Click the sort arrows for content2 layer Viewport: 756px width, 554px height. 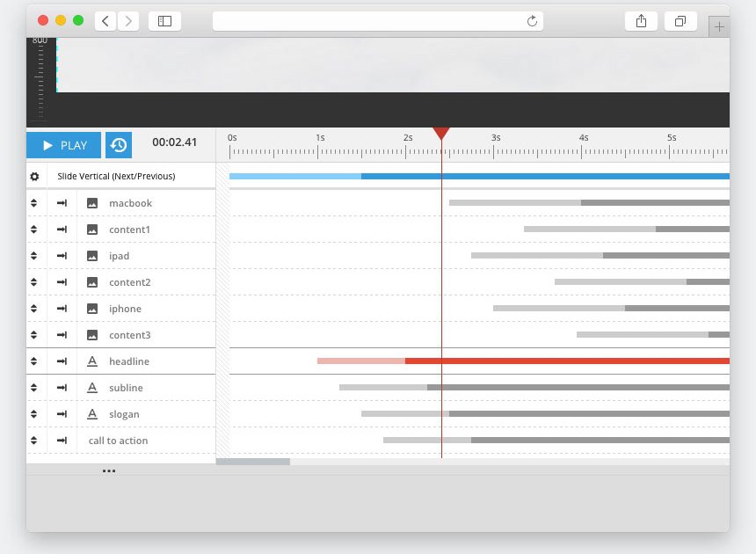pyautogui.click(x=33, y=282)
